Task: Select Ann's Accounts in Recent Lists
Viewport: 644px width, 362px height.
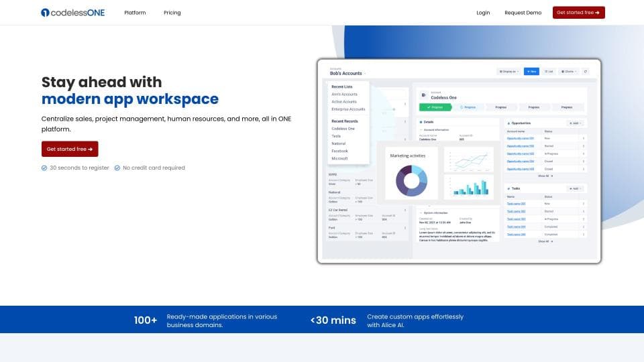Action: click(344, 95)
